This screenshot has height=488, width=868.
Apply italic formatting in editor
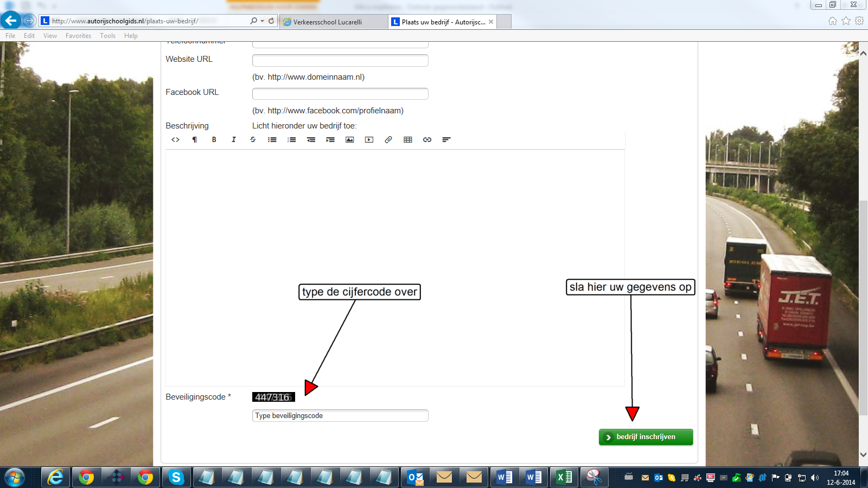pyautogui.click(x=234, y=140)
